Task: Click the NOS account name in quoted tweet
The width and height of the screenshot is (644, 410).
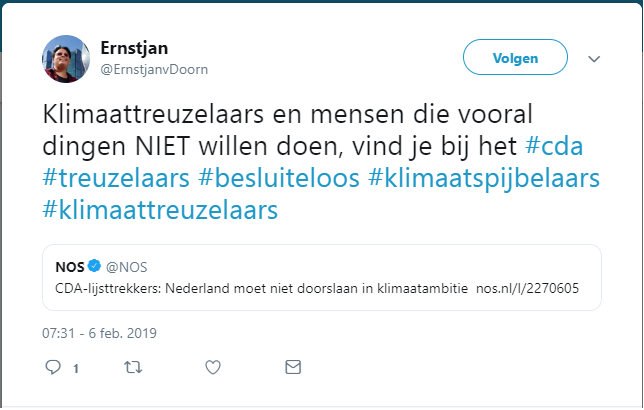Action: [70, 267]
